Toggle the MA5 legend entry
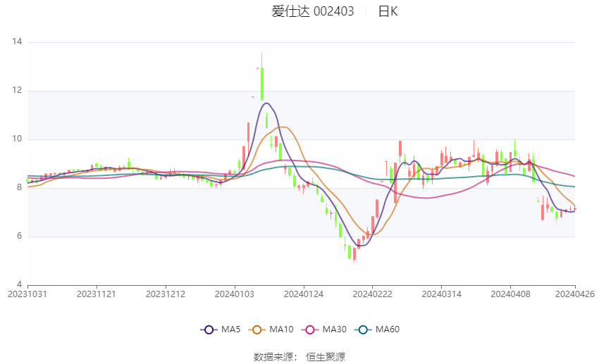 pos(221,330)
